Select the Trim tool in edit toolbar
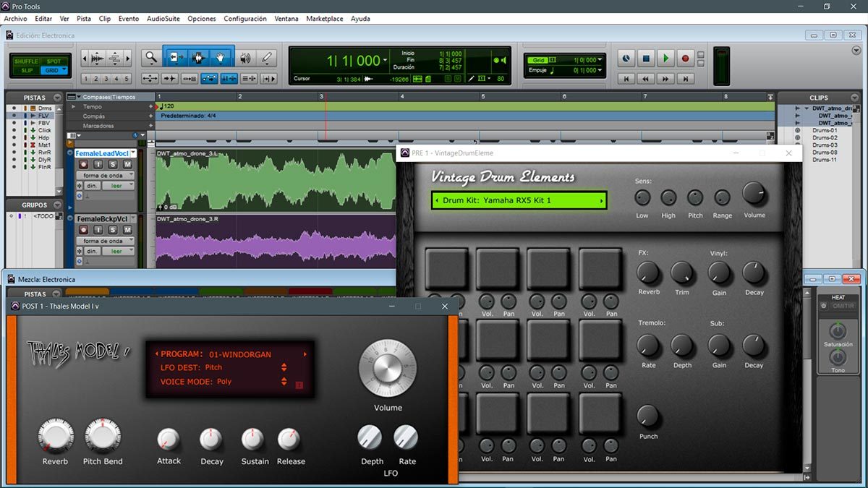Viewport: 868px width, 488px height. (176, 58)
